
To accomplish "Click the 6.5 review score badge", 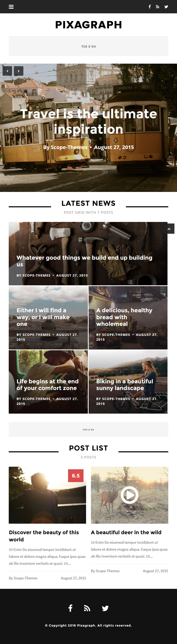I will 76,476.
